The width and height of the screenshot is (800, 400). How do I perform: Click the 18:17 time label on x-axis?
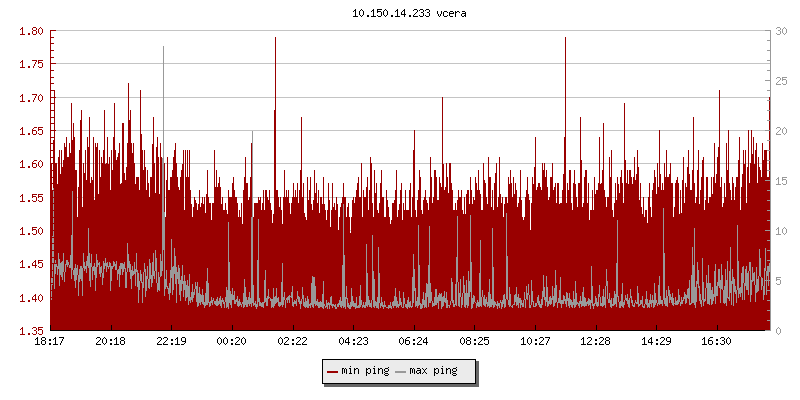50,341
